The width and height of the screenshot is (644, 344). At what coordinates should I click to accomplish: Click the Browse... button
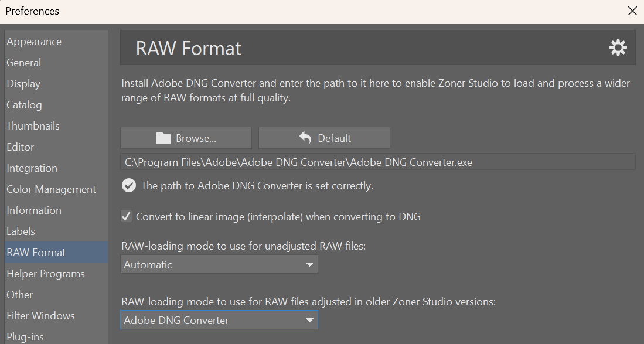click(x=186, y=138)
